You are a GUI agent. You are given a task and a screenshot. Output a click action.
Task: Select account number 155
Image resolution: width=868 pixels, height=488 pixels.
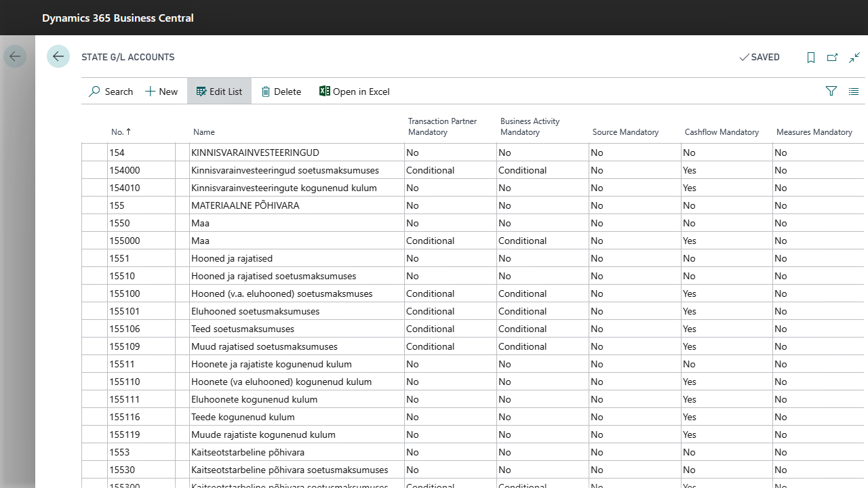pyautogui.click(x=141, y=205)
